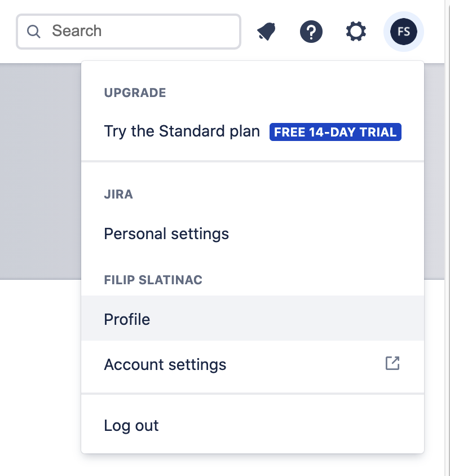450x476 pixels.
Task: Click the external link icon beside Account settings
Action: tap(392, 363)
